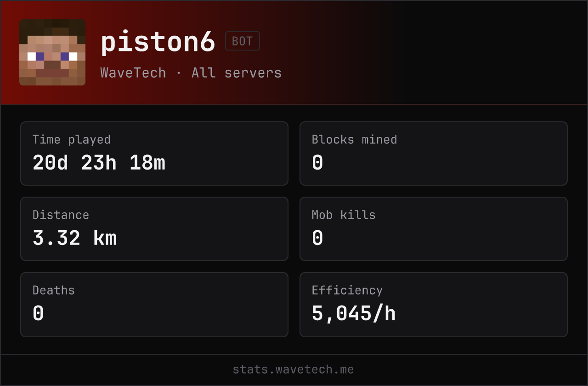This screenshot has height=386, width=588.
Task: Select the WaveTech text in subtitle
Action: [133, 73]
